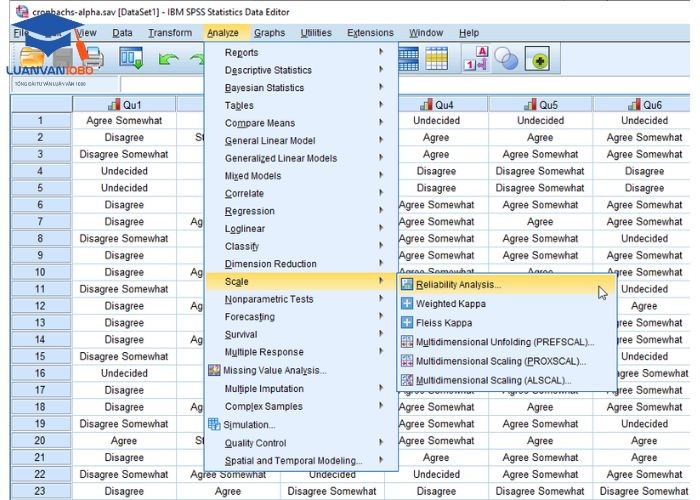
Task: Open the Graphs menu
Action: click(270, 33)
